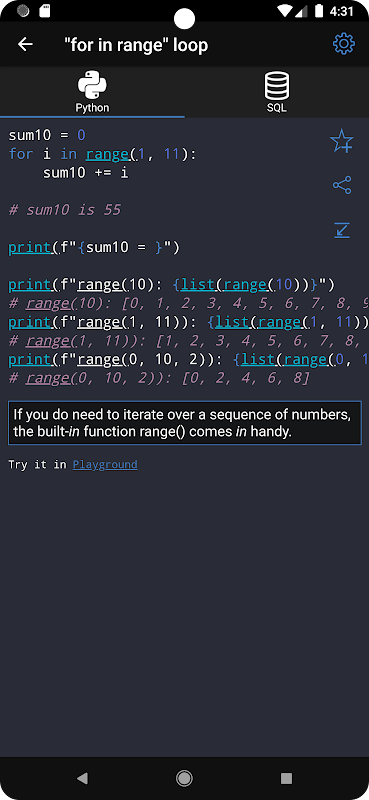Tap the line 'sum10 = 0'
Image resolution: width=369 pixels, height=800 pixels.
(x=47, y=135)
